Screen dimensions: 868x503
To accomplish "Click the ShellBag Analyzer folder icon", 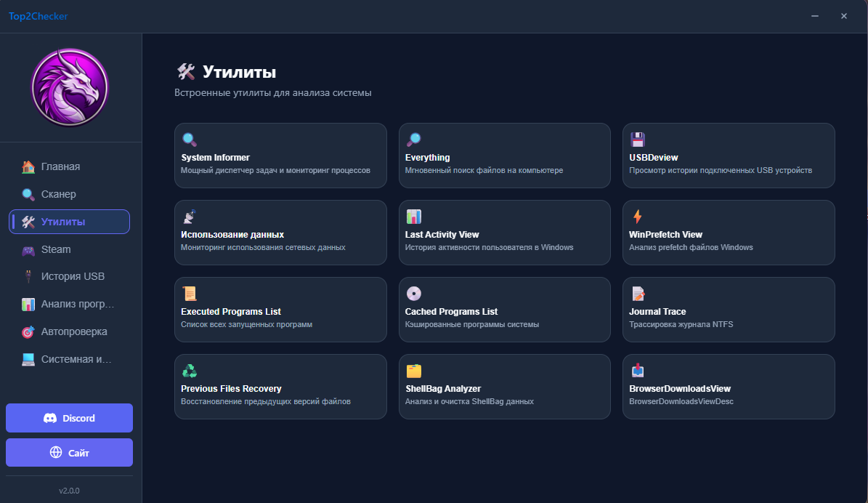I will [x=413, y=371].
